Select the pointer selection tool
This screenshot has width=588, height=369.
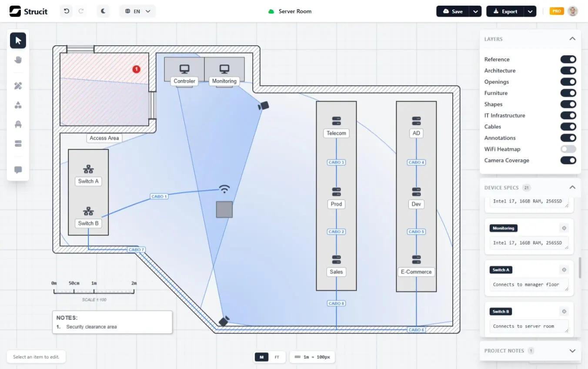(18, 40)
